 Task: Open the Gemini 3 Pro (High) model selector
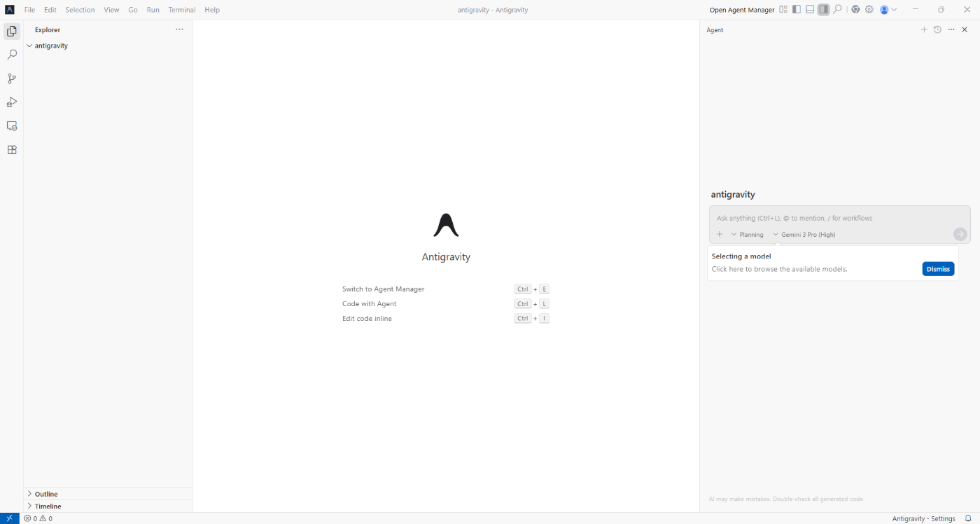(804, 234)
